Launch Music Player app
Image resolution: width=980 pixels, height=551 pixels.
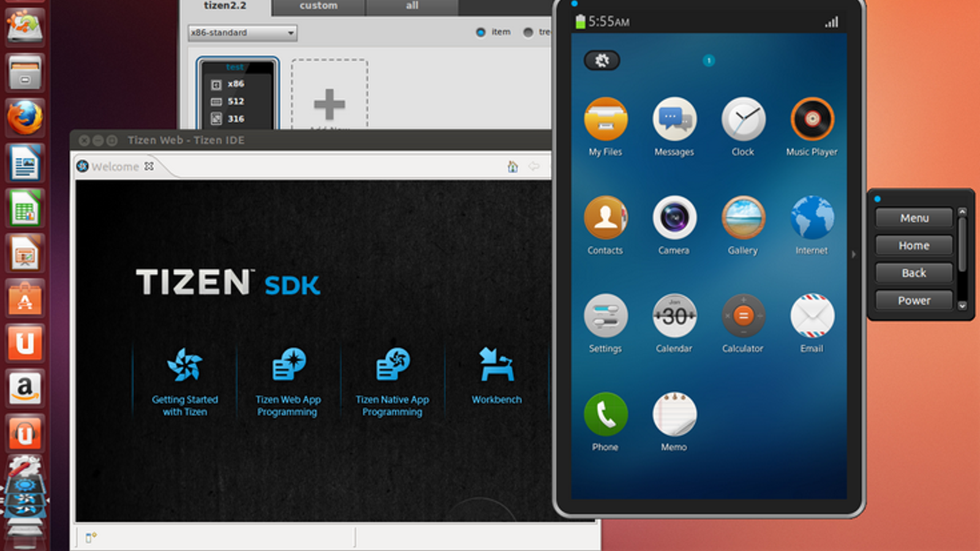812,120
